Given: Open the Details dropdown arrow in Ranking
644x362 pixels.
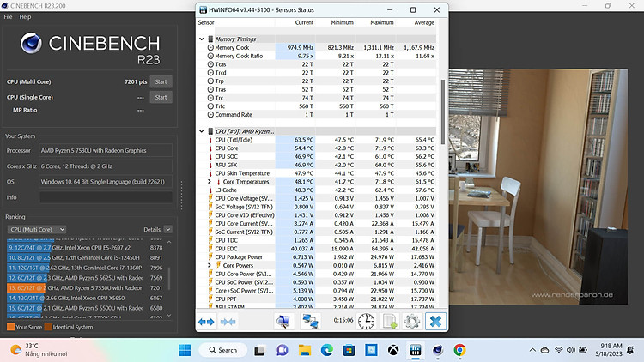Looking at the screenshot, I should click(168, 229).
